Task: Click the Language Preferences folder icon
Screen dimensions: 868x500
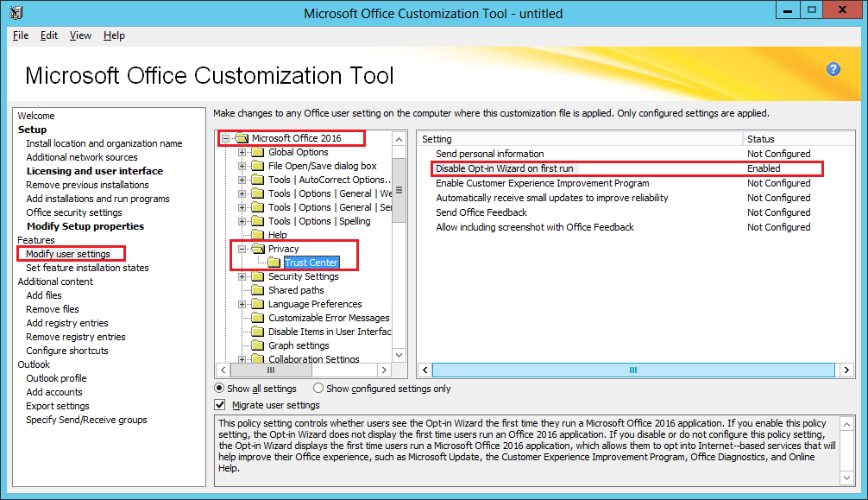Action: (x=257, y=304)
